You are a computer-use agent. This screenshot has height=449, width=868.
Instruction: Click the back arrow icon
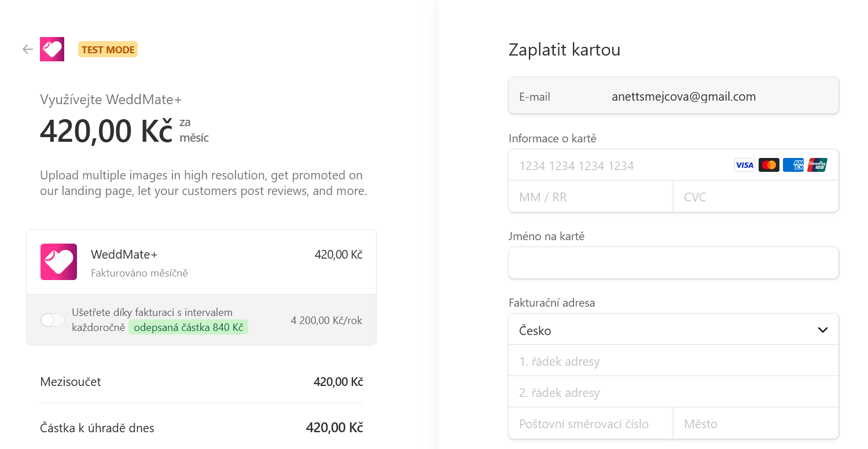tap(27, 49)
